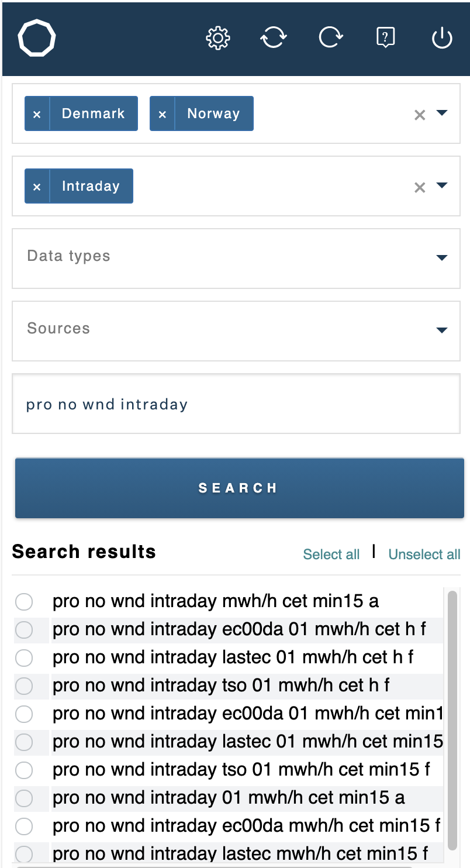The height and width of the screenshot is (868, 470).
Task: Click the search text input field
Action: tap(236, 404)
